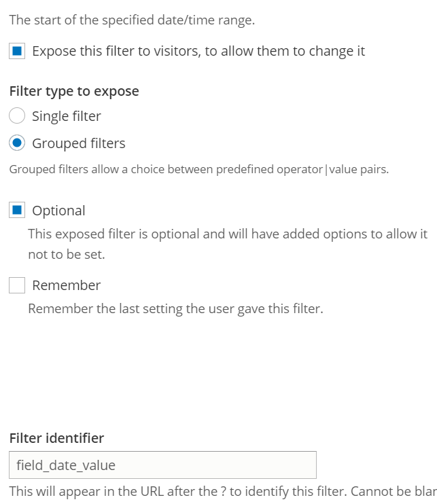Disable the Optional checkbox

coord(17,211)
